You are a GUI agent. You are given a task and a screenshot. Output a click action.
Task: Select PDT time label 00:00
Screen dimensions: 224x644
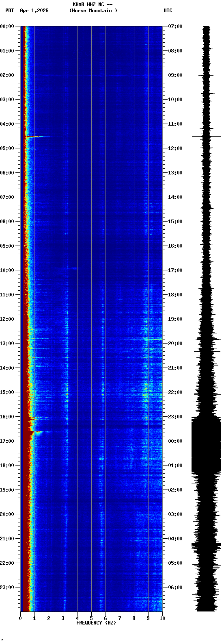[7, 26]
